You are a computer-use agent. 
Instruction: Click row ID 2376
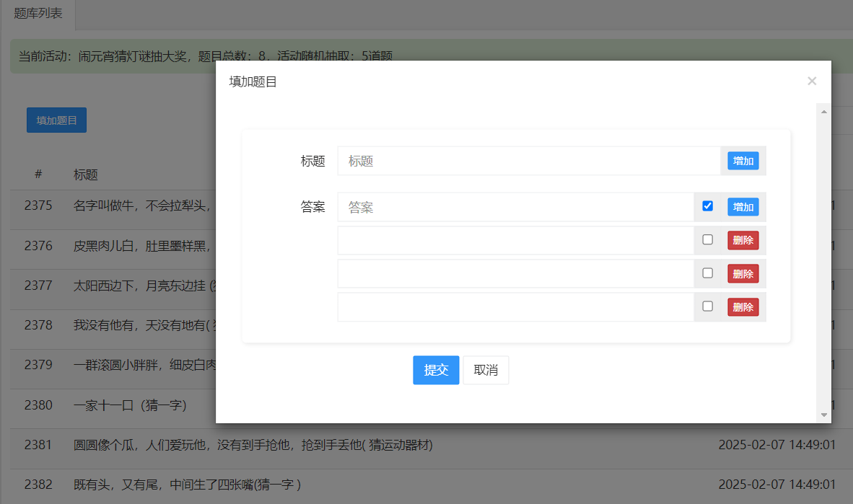[x=38, y=246]
